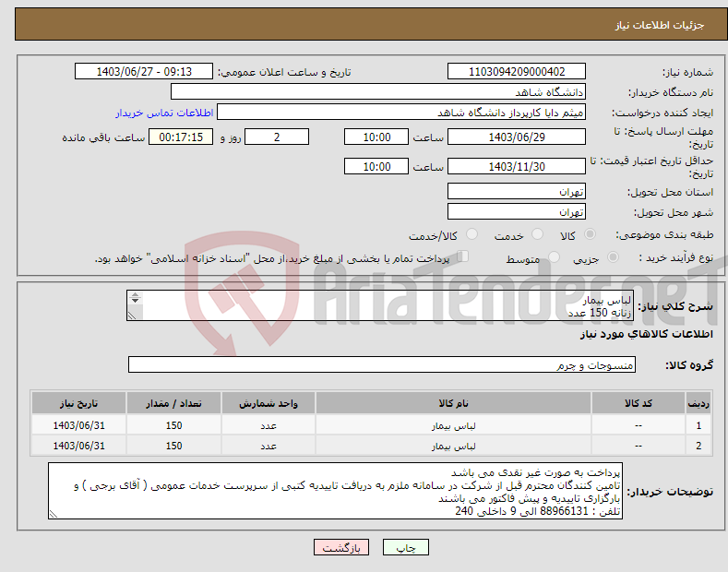Click the واحد شمارش column header
The width and height of the screenshot is (728, 572).
click(269, 403)
